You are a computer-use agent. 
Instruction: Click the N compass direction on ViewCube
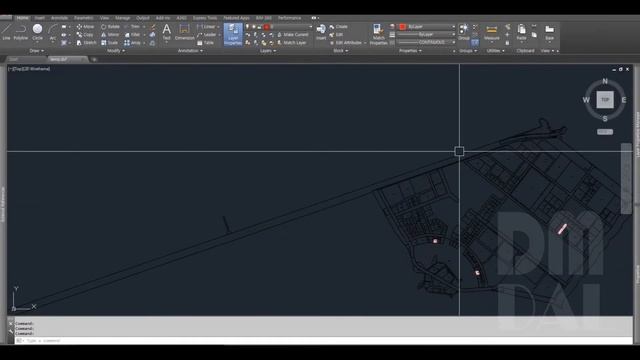pyautogui.click(x=605, y=81)
